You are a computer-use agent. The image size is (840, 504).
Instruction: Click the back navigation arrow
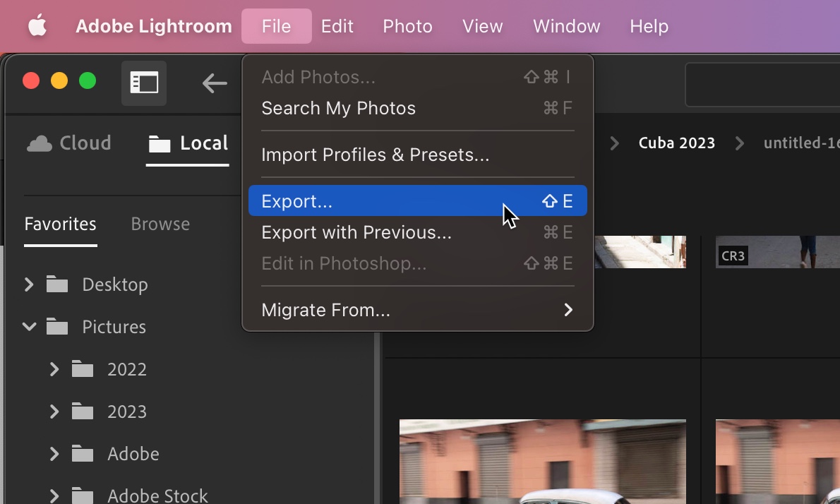pyautogui.click(x=215, y=83)
